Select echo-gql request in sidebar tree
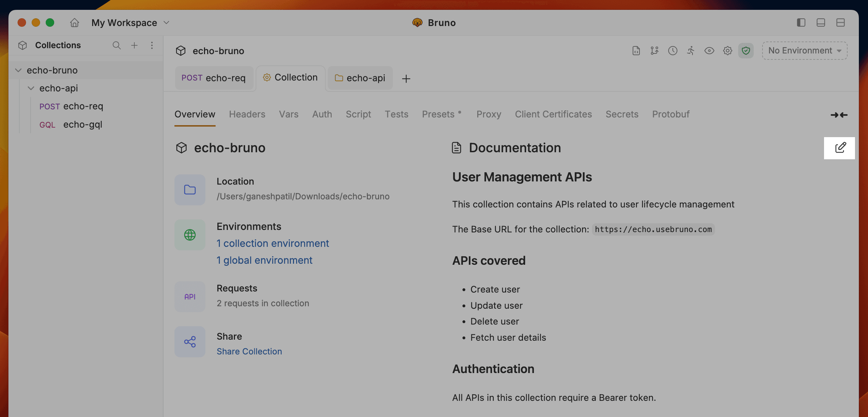This screenshot has height=417, width=868. (82, 124)
